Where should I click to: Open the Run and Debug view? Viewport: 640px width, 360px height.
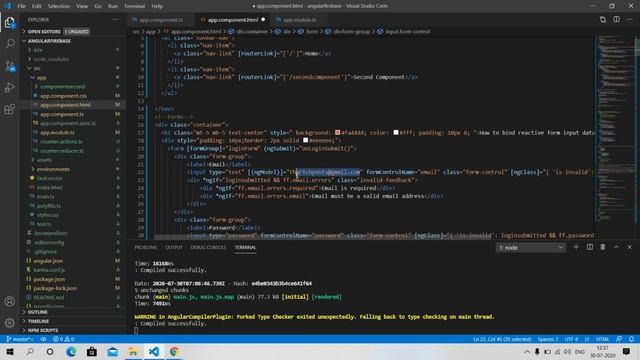coord(10,87)
